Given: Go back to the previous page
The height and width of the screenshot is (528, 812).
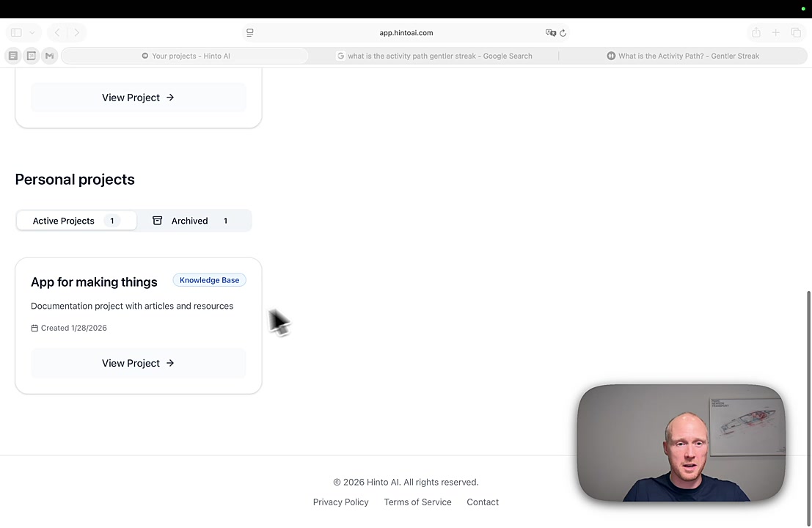Looking at the screenshot, I should click(x=57, y=32).
